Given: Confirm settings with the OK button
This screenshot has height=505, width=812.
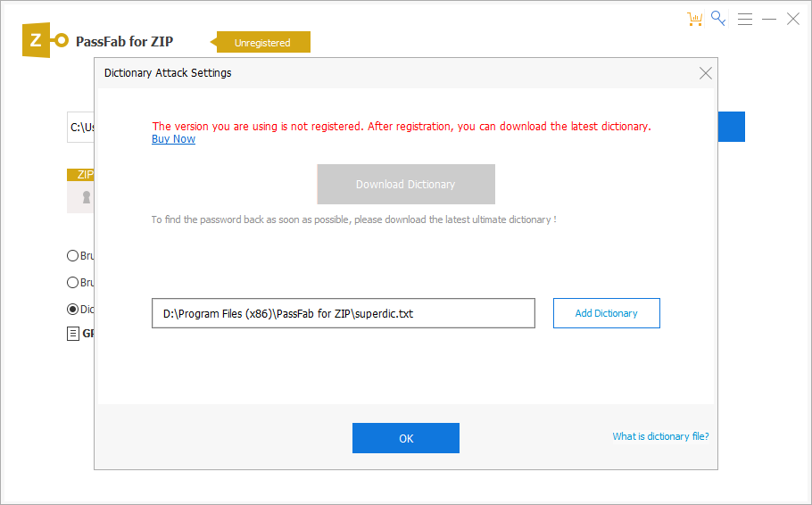Looking at the screenshot, I should [406, 438].
